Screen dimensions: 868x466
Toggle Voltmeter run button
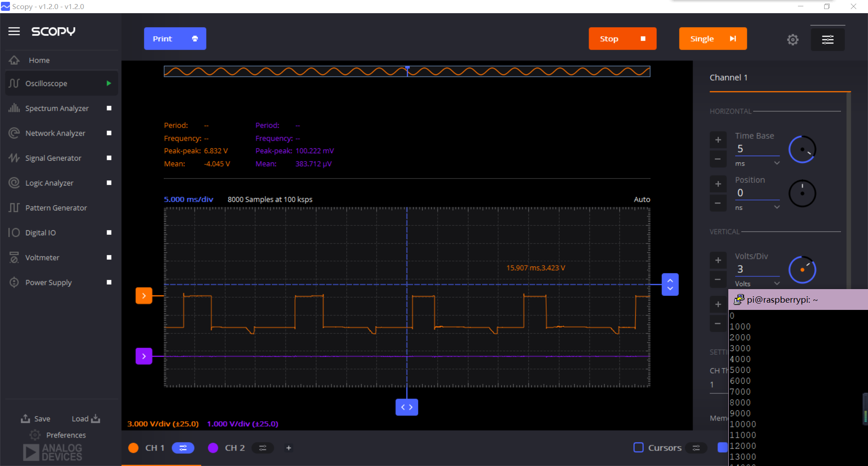[x=109, y=257]
